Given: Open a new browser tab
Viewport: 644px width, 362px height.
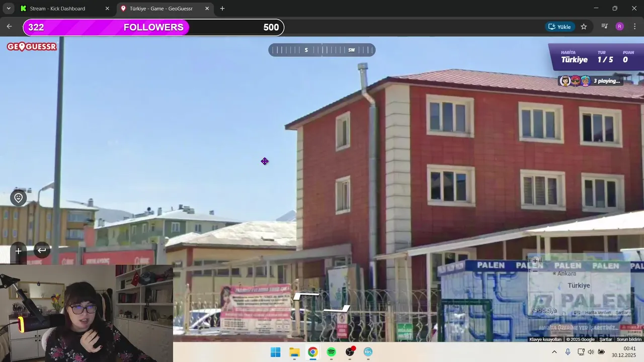Looking at the screenshot, I should coord(222,9).
